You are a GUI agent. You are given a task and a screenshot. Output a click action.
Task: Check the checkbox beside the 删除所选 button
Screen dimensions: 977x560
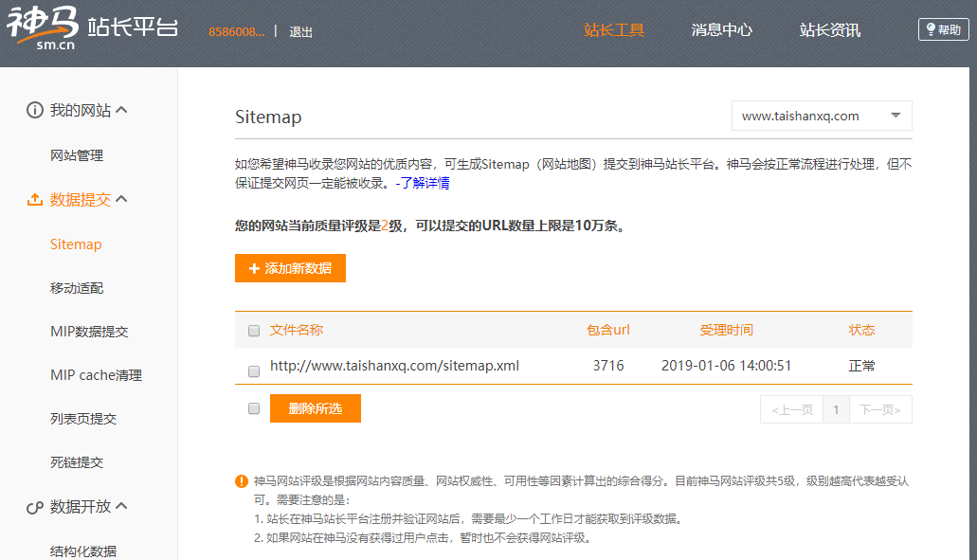click(x=253, y=407)
